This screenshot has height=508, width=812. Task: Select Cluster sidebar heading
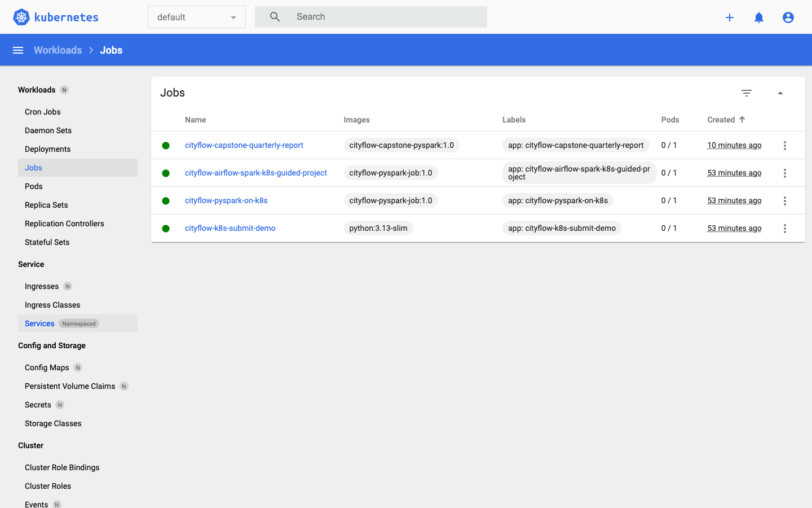click(30, 445)
